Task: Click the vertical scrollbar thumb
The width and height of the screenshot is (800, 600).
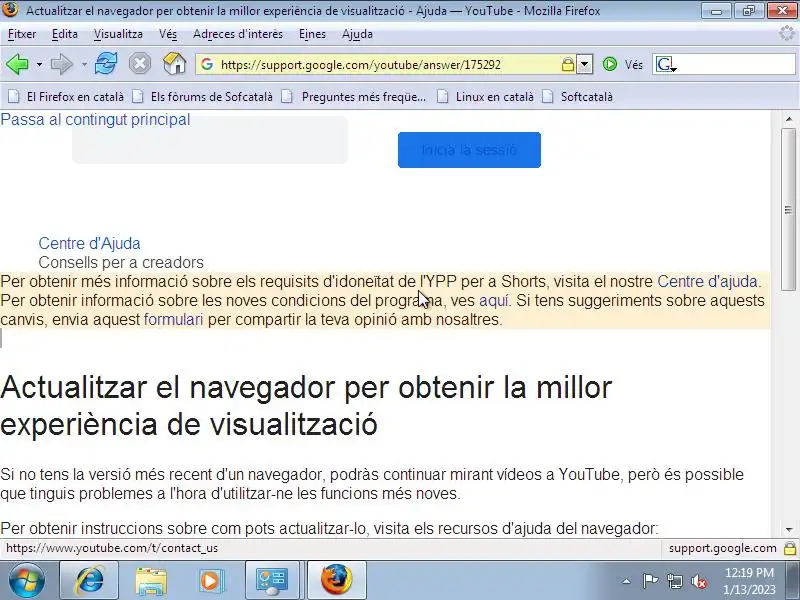Action: [789, 209]
